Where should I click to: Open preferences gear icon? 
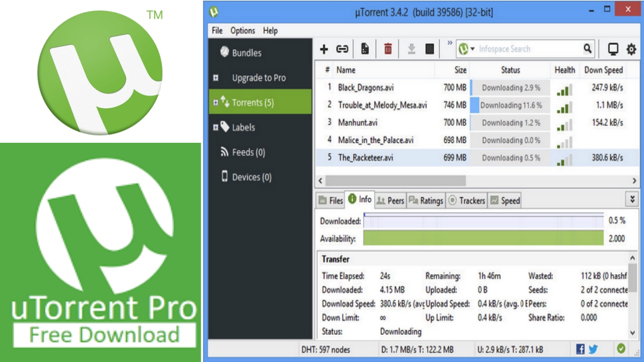pos(631,49)
